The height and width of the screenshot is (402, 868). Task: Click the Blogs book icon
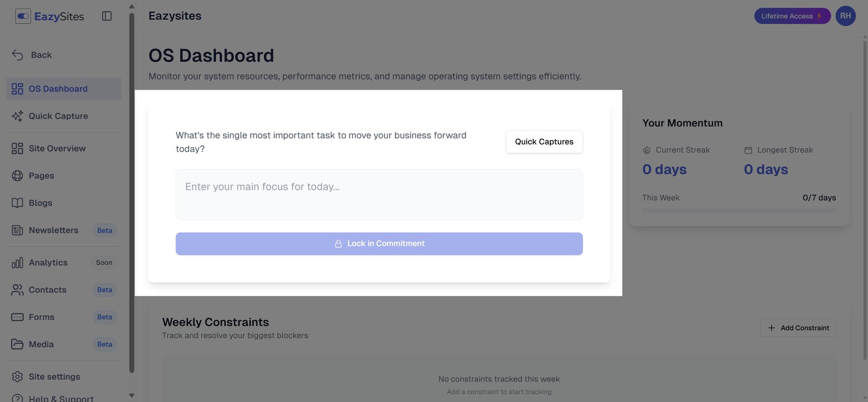tap(17, 203)
